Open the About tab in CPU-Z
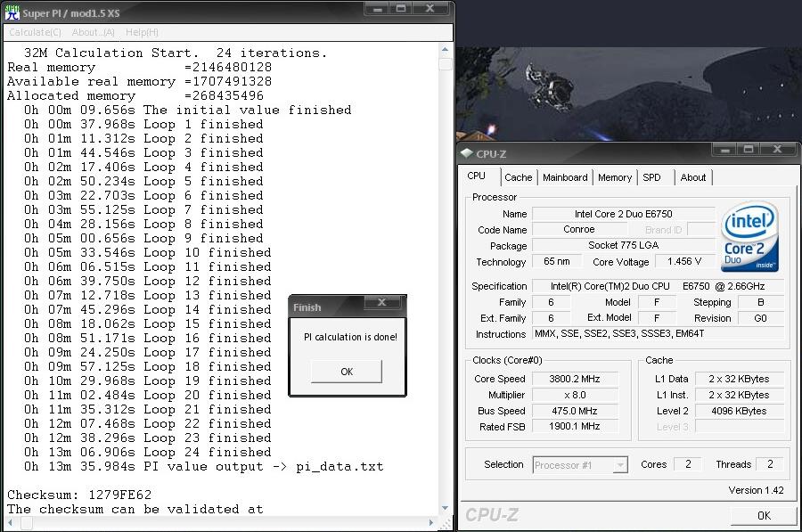The image size is (802, 532). click(693, 177)
